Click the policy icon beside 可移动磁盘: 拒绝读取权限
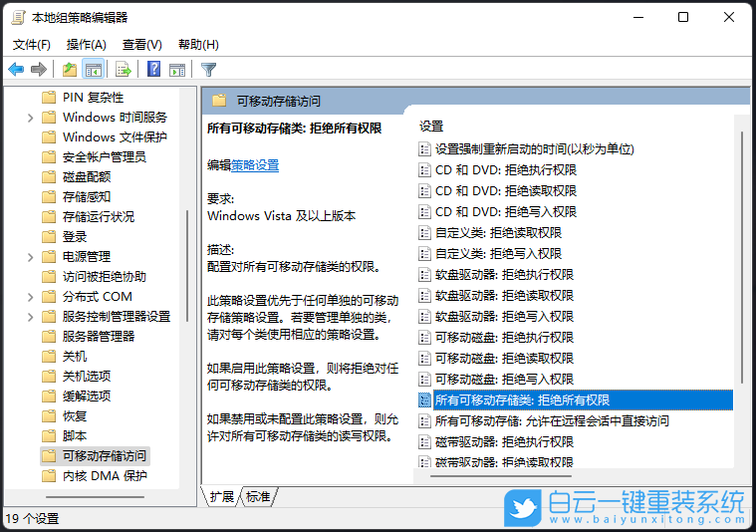This screenshot has width=756, height=532. (424, 359)
